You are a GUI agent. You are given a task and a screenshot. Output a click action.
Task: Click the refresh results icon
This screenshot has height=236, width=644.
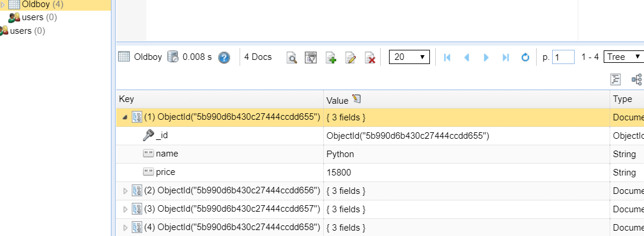(x=525, y=57)
